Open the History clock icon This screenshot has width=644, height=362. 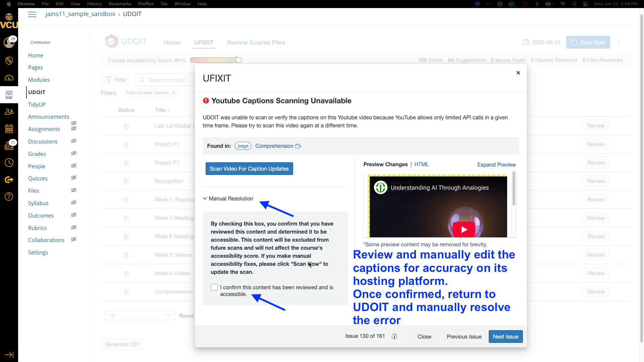click(9, 163)
